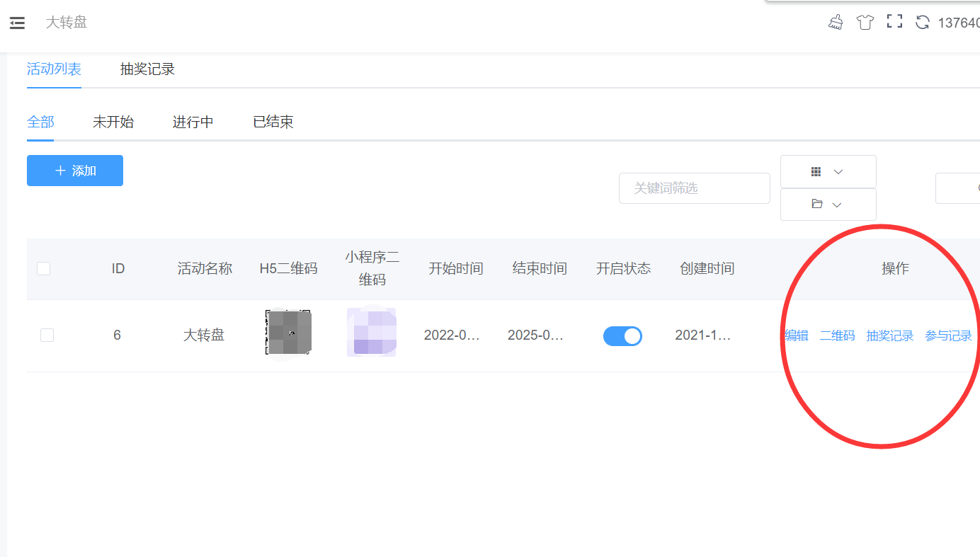Click the account number 137640 in header
Screen dimensions: 980x557
click(959, 23)
